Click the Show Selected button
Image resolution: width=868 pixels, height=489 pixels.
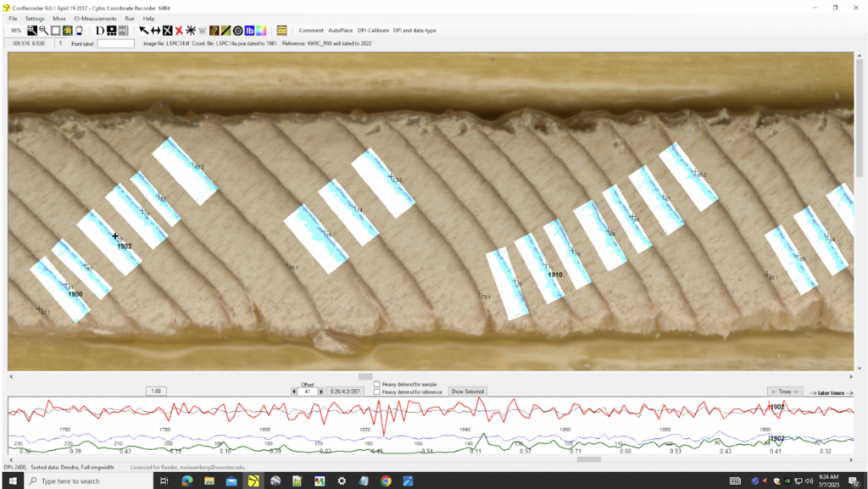click(x=467, y=392)
